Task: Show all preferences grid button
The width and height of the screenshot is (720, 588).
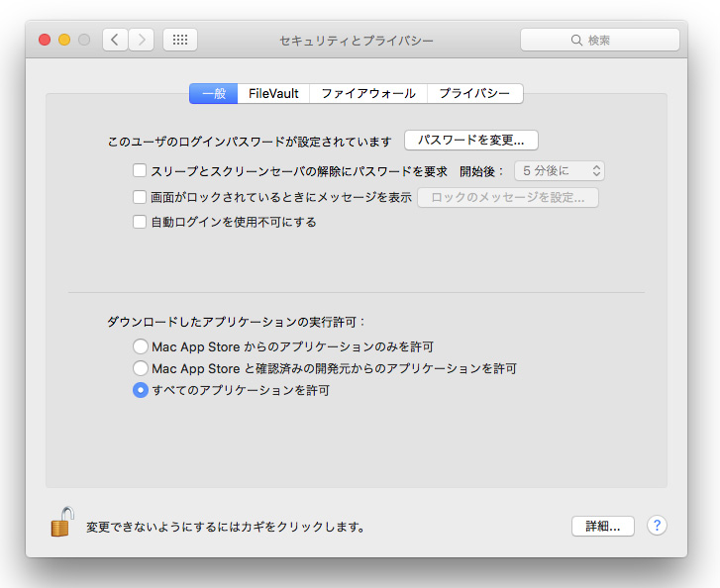Action: coord(180,40)
